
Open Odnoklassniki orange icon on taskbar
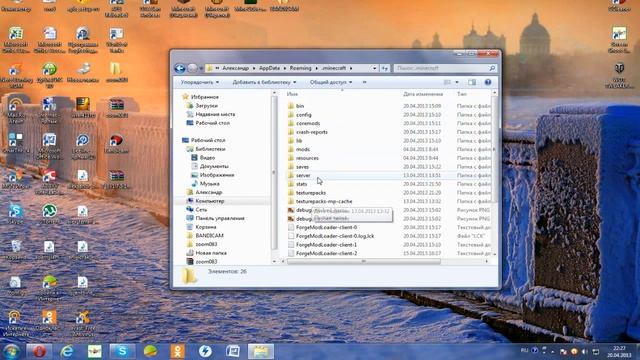tap(178, 351)
